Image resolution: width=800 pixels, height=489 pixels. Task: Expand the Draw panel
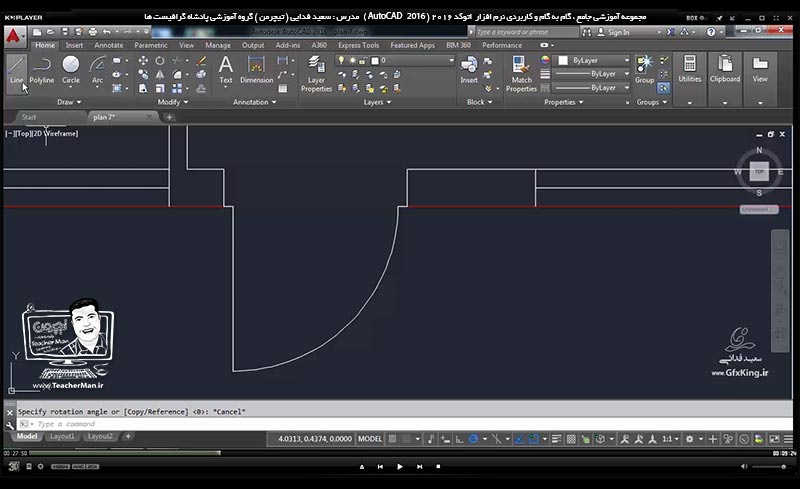click(x=69, y=102)
